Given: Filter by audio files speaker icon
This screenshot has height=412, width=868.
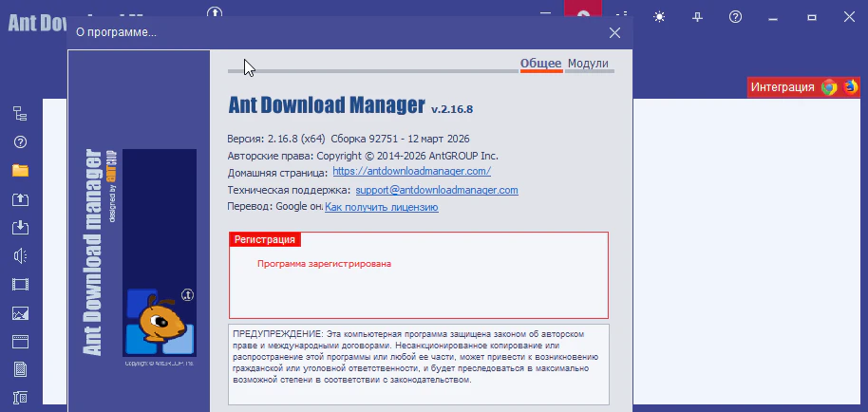Looking at the screenshot, I should pos(20,256).
